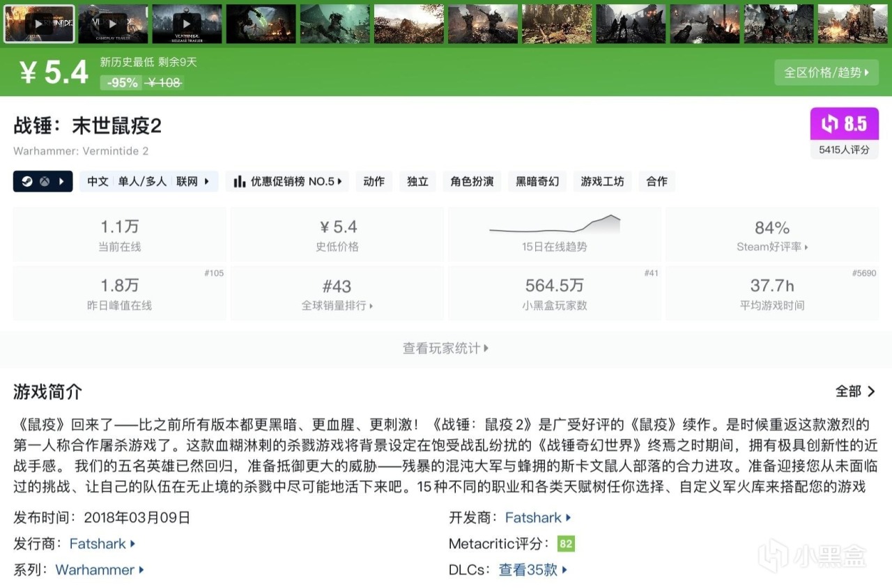The width and height of the screenshot is (892, 588).
Task: Click the Xbox platform icon
Action: tap(44, 182)
